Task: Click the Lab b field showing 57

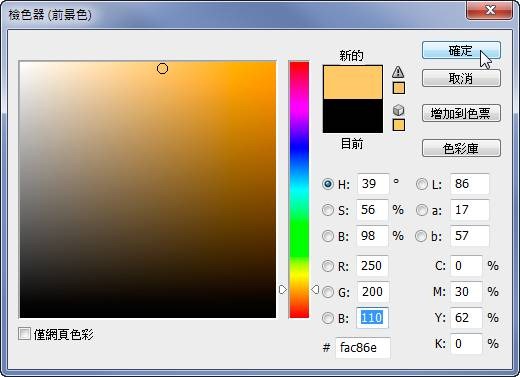Action: click(470, 236)
